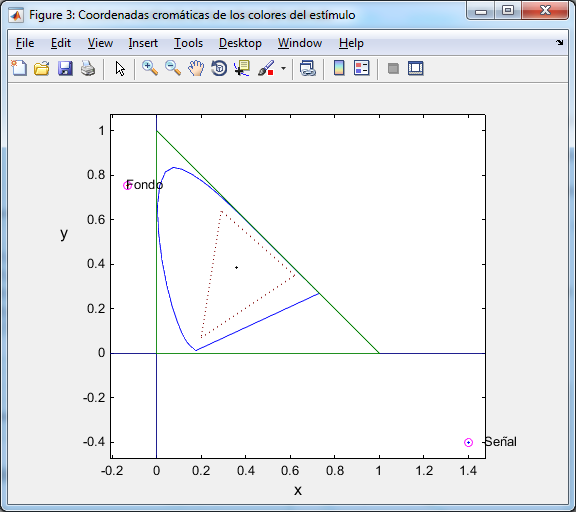Click the Brush data tool

[266, 68]
